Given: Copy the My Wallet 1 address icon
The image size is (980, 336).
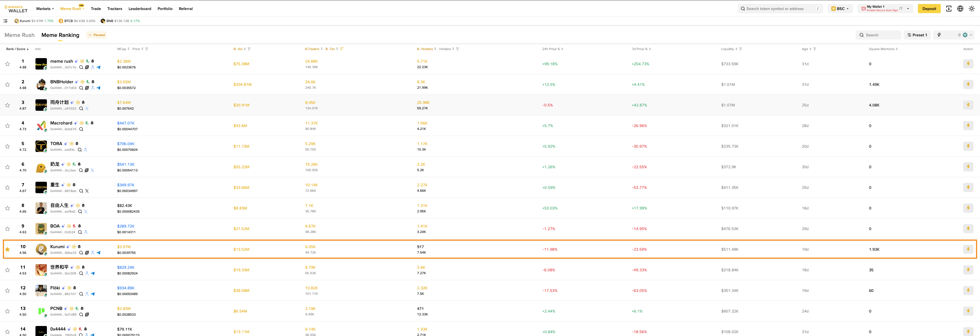Looking at the screenshot, I should [901, 8].
